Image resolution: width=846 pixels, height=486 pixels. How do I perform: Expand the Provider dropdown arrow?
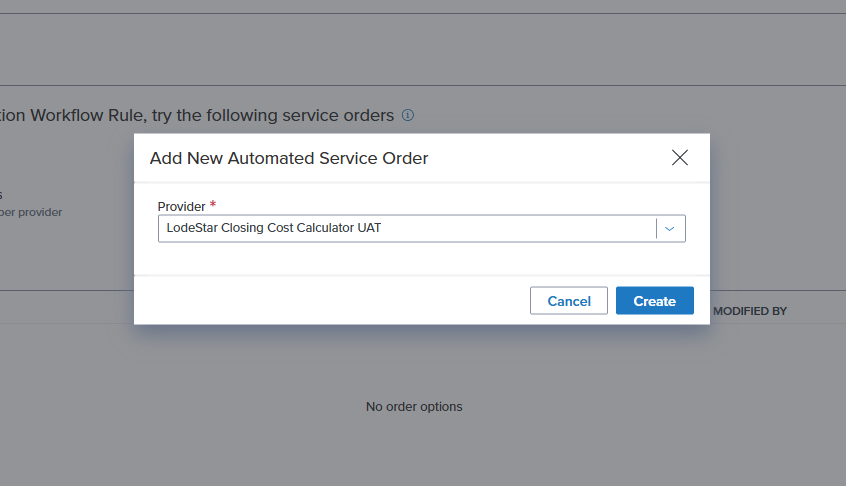coord(670,229)
